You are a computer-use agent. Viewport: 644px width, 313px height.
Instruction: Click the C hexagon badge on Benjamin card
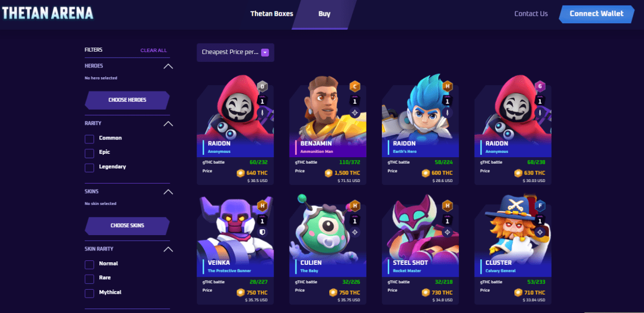click(x=355, y=87)
